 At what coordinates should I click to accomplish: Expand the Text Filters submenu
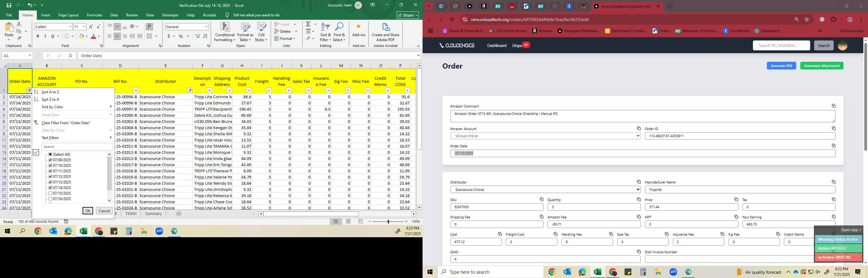click(x=73, y=138)
